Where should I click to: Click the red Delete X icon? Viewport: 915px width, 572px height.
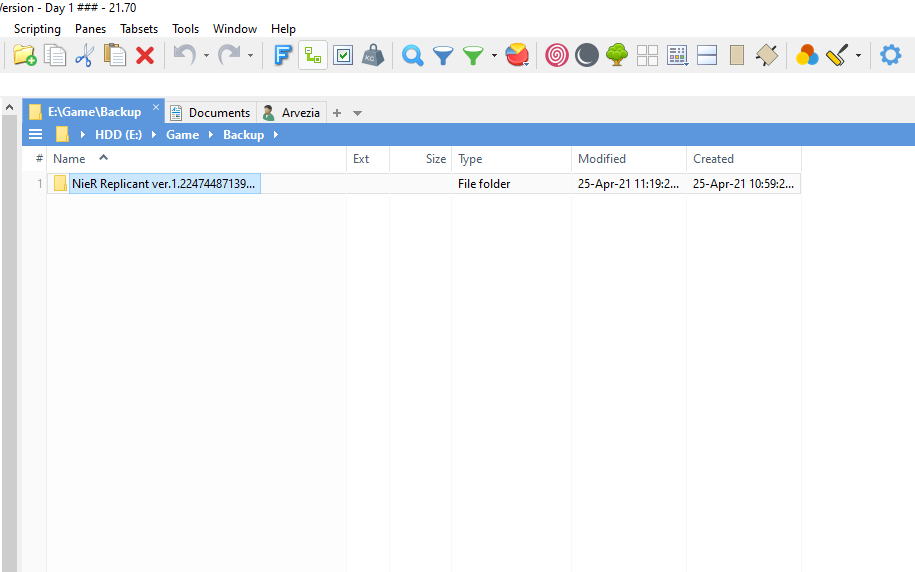(145, 56)
